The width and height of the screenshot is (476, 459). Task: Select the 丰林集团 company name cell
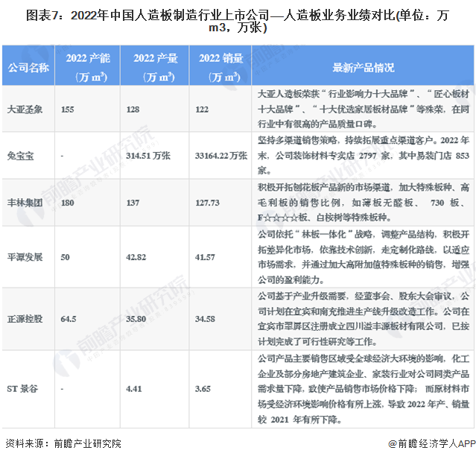25,203
